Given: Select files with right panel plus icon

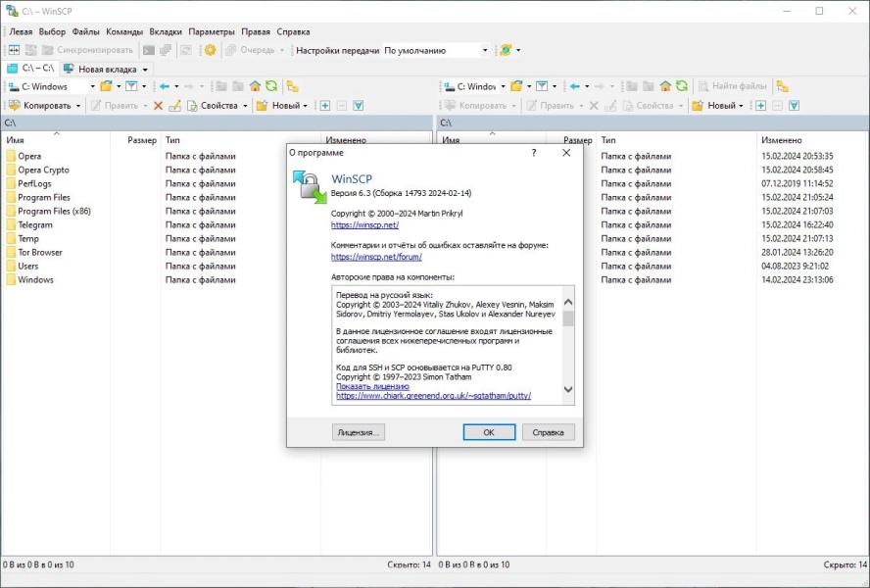Looking at the screenshot, I should [x=760, y=106].
